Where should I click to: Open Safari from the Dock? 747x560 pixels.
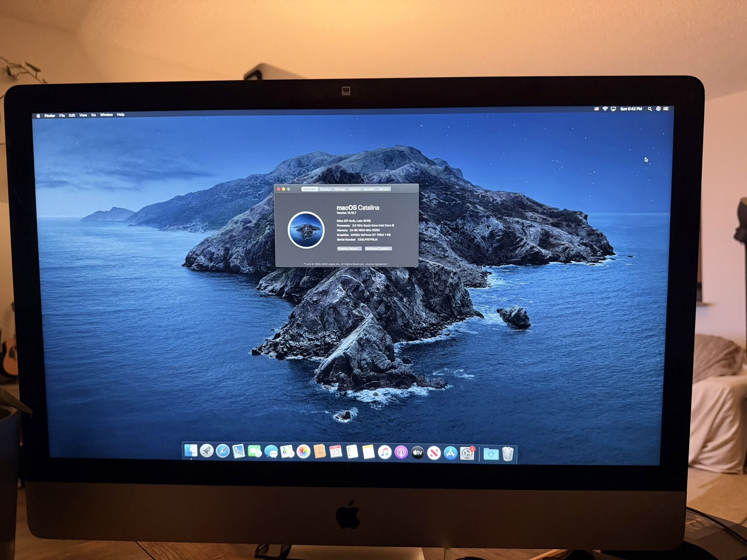point(223,451)
